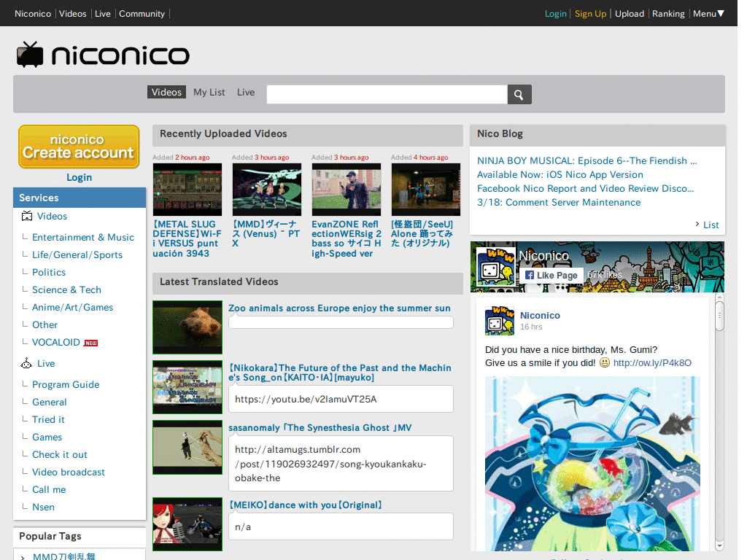Screen dimensions: 747x560
Task: Click the Facebook Like Page button
Action: tap(551, 275)
